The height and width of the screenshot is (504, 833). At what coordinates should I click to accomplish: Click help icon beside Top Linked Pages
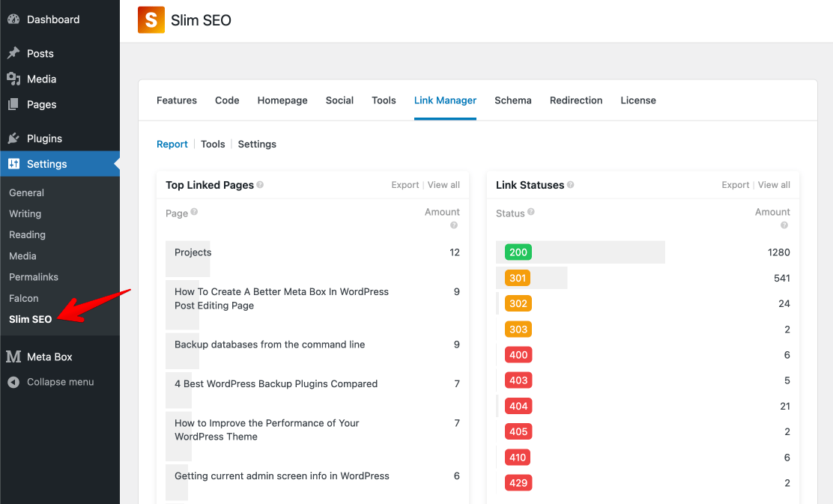tap(260, 184)
